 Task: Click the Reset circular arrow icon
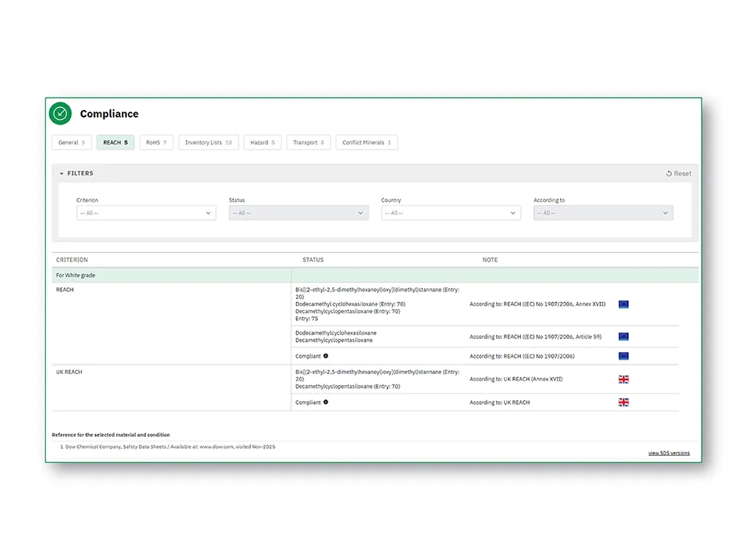pyautogui.click(x=669, y=174)
